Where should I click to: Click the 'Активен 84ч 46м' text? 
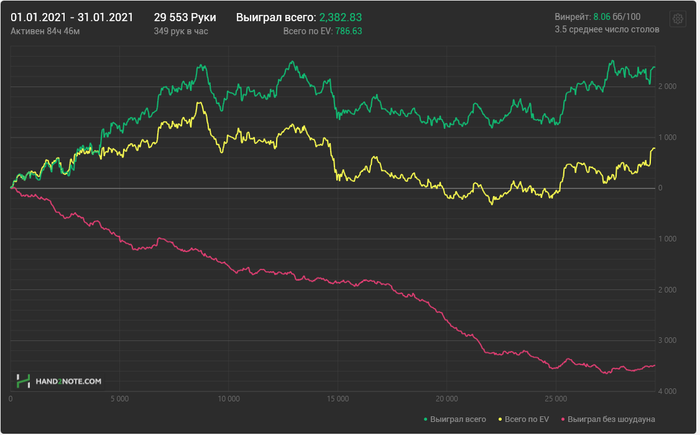[45, 31]
